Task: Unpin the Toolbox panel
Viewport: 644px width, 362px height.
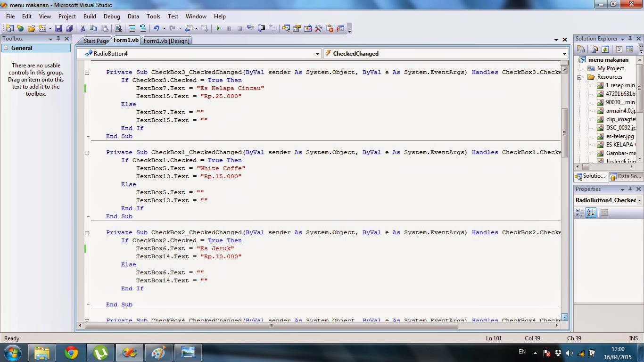Action: coord(59,39)
